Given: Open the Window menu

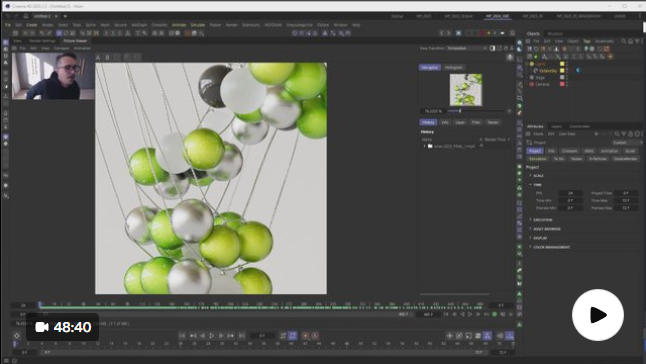Looking at the screenshot, I should pyautogui.click(x=340, y=25).
